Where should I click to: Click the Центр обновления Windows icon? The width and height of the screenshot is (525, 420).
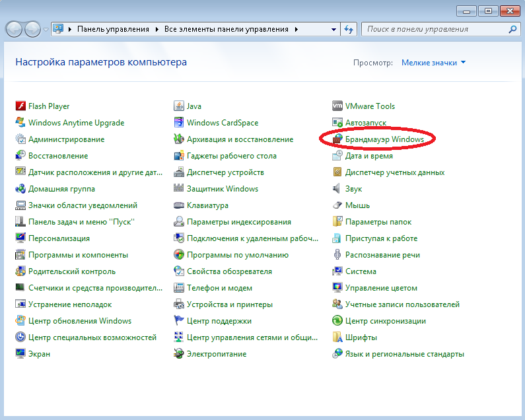pyautogui.click(x=20, y=321)
